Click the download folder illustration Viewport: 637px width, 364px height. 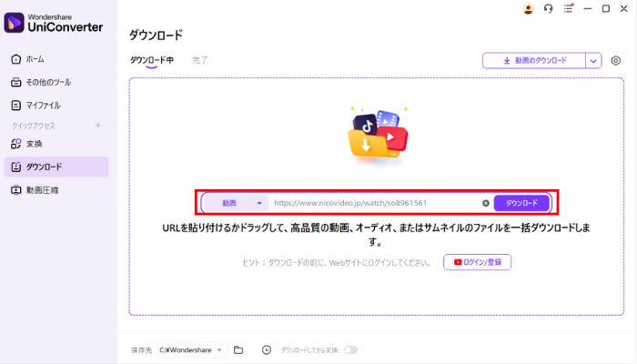[x=379, y=135]
